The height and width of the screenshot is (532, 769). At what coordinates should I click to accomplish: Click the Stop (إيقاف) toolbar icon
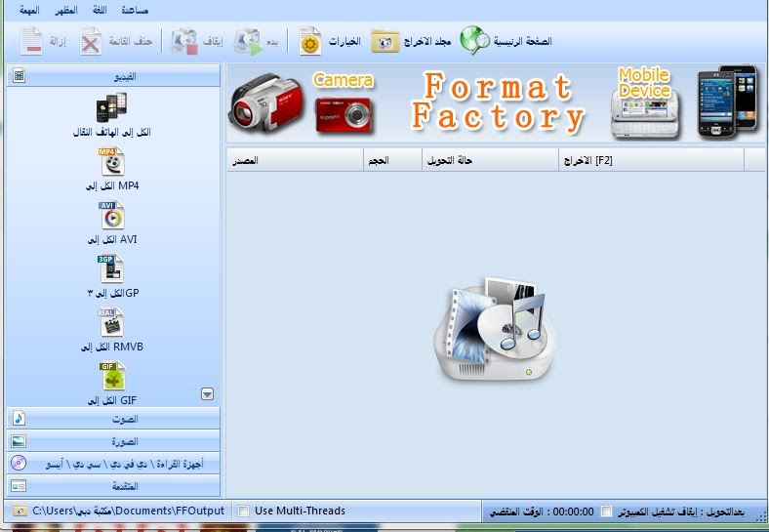(184, 41)
